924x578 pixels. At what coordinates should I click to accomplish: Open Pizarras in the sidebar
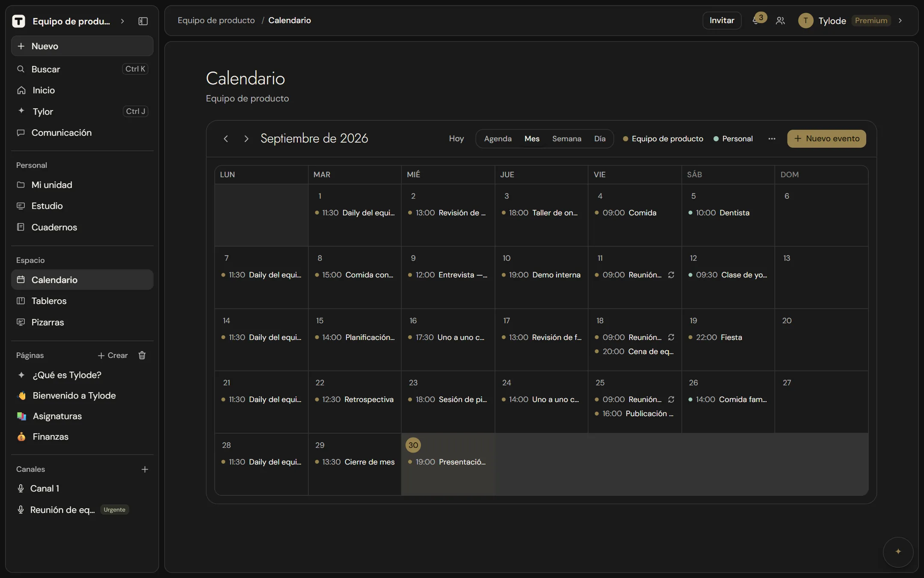point(82,322)
